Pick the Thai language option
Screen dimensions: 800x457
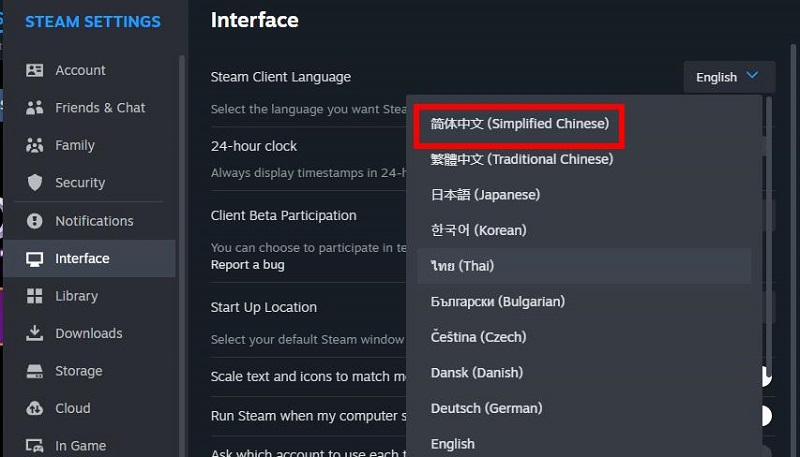(x=584, y=266)
